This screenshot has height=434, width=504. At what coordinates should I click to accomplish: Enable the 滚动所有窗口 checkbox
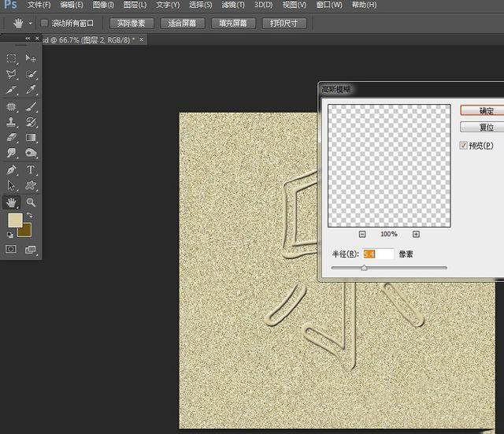tap(44, 24)
